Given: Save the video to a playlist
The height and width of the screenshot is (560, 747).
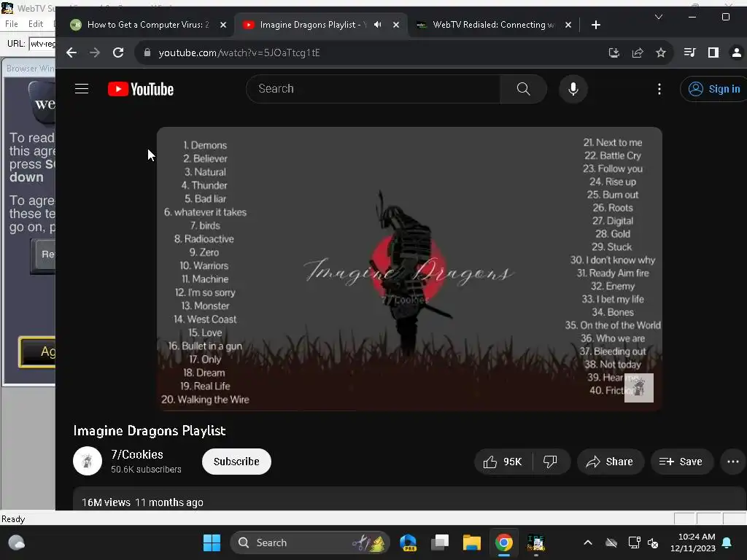Looking at the screenshot, I should pos(681,462).
